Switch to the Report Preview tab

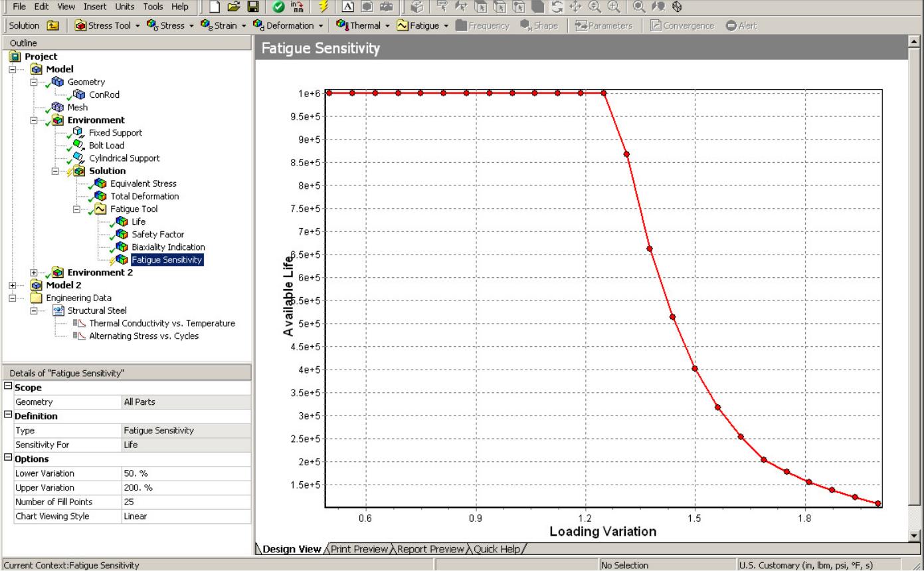(x=432, y=549)
